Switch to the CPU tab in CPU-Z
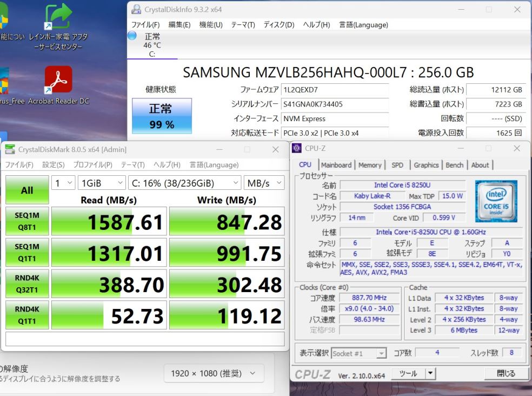 point(305,164)
